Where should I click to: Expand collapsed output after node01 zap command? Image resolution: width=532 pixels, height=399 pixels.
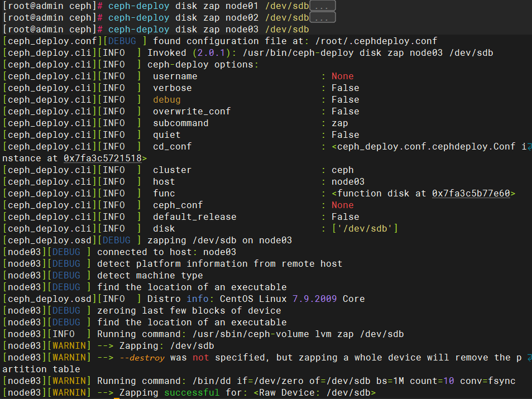pos(323,6)
